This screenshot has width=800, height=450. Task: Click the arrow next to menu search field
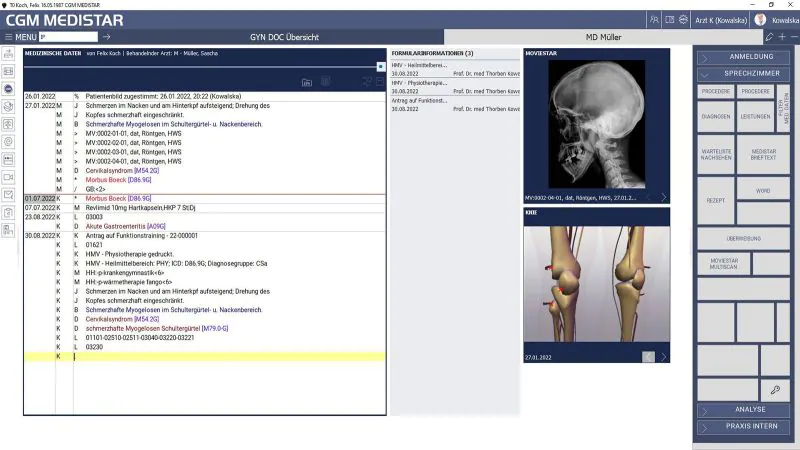(x=106, y=37)
